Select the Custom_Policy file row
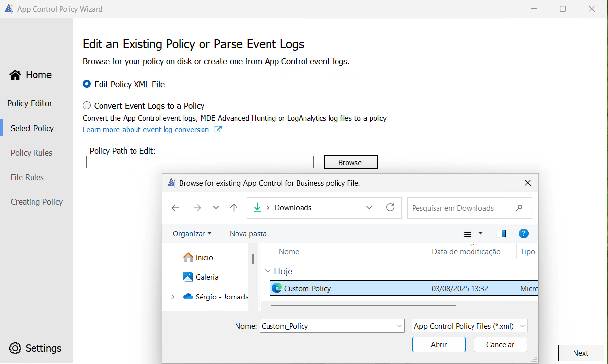This screenshot has height=364, width=608. click(x=404, y=288)
